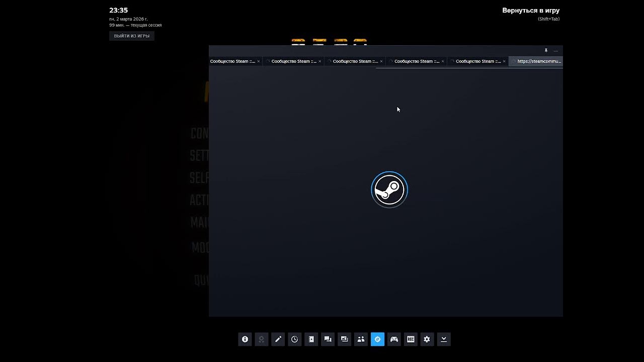Viewport: 644px width, 362px height.
Task: Open the screenshots gallery icon
Action: click(345, 339)
